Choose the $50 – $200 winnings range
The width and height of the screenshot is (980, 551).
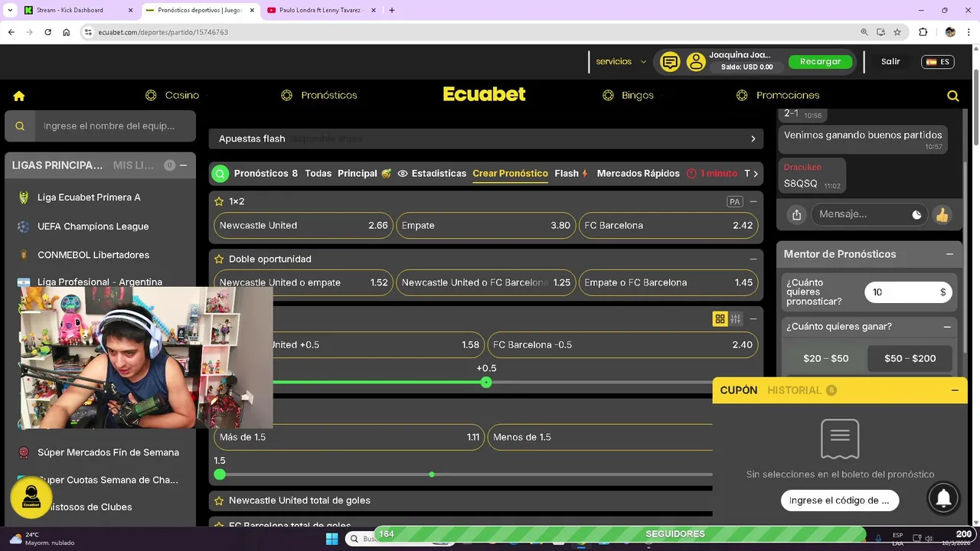click(x=910, y=358)
